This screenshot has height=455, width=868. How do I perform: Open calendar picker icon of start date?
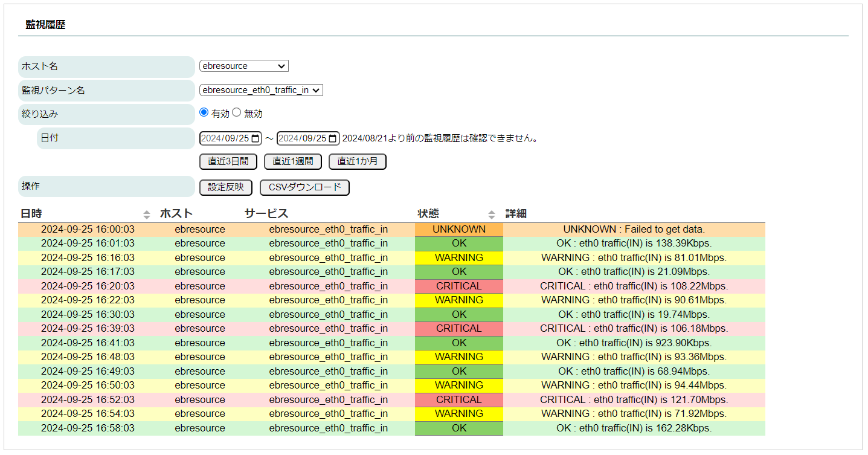255,138
